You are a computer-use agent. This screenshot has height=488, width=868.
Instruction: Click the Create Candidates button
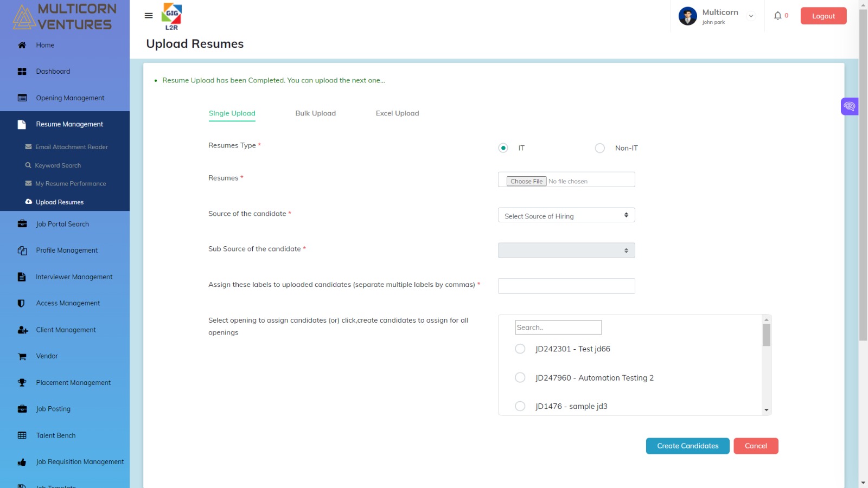687,446
